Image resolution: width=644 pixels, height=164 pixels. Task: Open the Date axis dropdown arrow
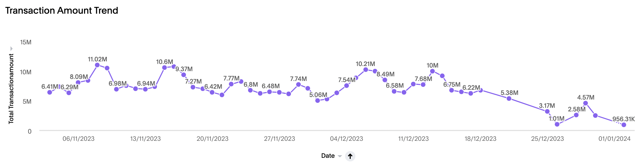(x=340, y=156)
